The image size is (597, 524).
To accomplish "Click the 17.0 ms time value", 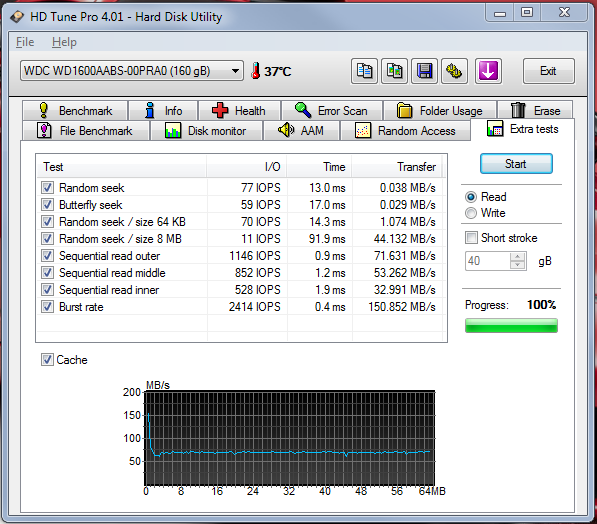I will click(327, 204).
